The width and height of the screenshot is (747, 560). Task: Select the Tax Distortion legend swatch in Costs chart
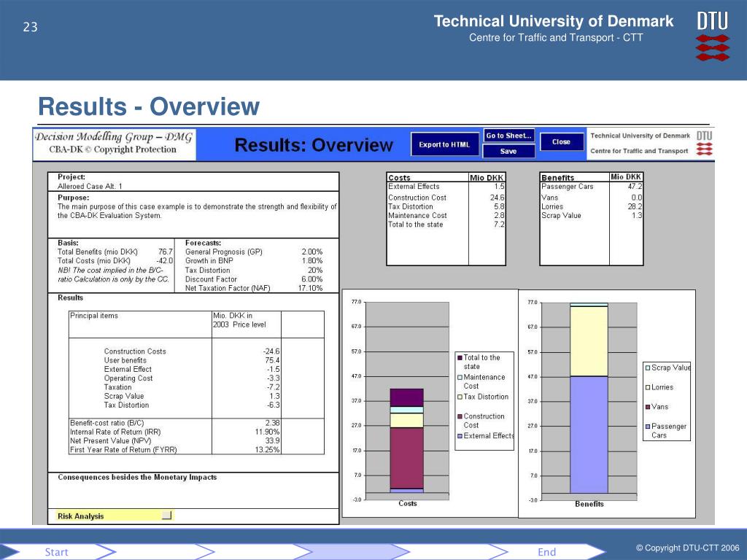click(460, 397)
